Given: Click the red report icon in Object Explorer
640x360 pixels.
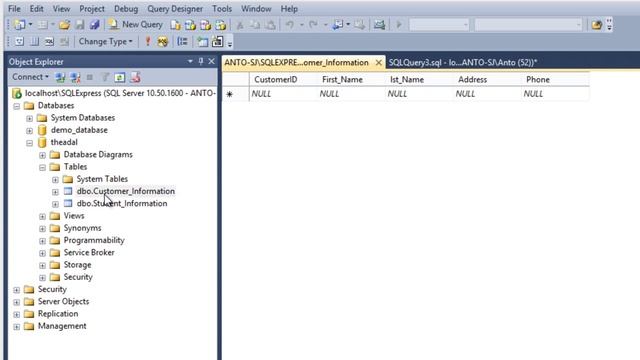Looking at the screenshot, I should click(135, 77).
